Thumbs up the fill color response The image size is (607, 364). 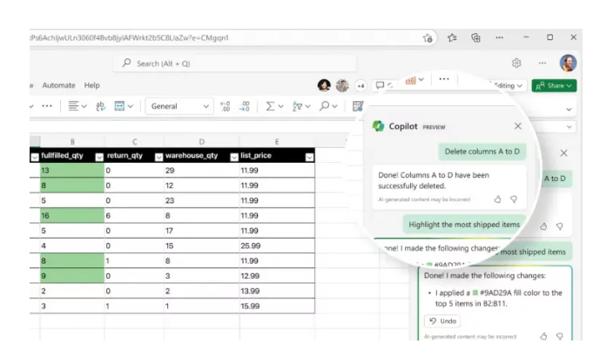pyautogui.click(x=543, y=336)
